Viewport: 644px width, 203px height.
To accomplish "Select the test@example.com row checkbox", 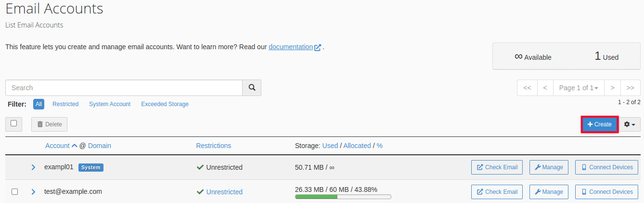I will pyautogui.click(x=14, y=191).
